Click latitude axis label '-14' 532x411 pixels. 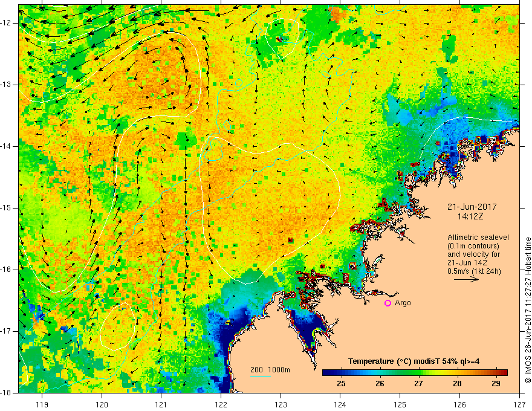point(7,146)
